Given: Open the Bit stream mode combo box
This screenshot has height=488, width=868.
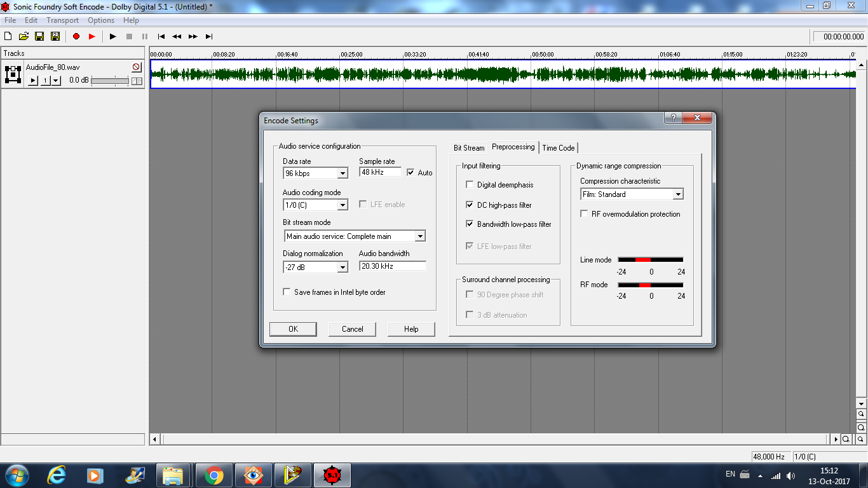Looking at the screenshot, I should [355, 236].
